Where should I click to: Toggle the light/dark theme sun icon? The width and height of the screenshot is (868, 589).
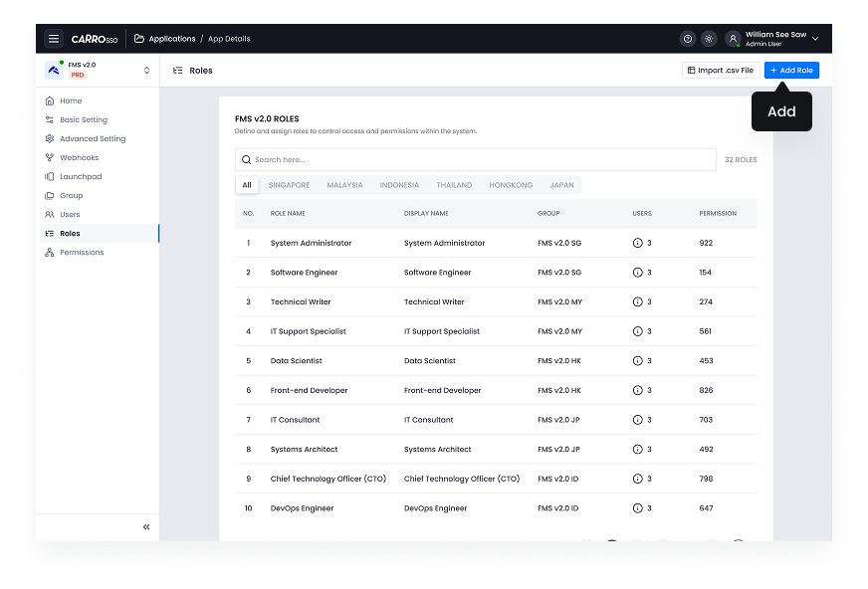(708, 39)
